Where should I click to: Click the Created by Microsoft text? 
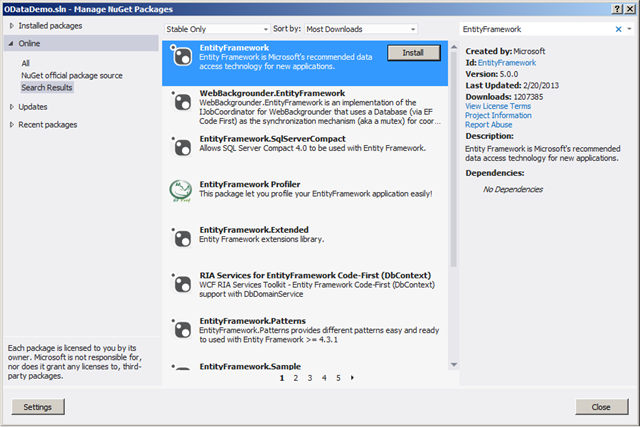(505, 51)
